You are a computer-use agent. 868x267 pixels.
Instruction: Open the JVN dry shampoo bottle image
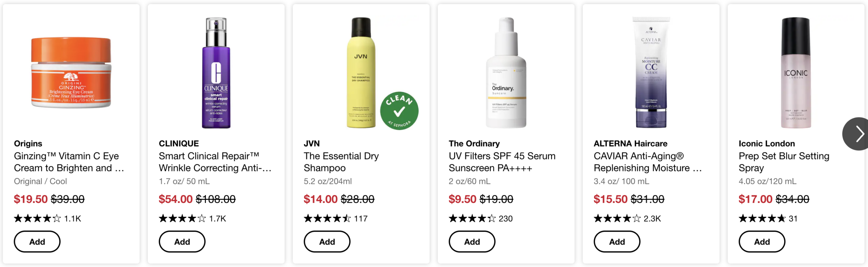click(361, 73)
